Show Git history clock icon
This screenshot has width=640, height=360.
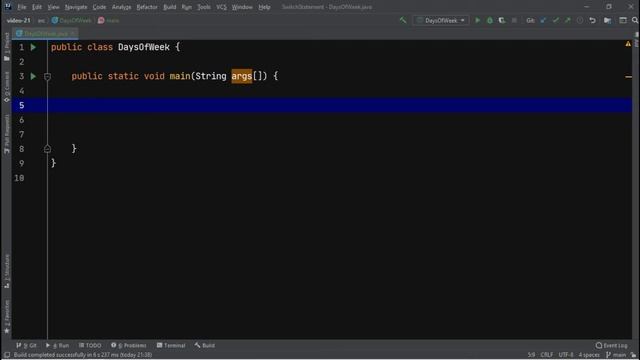580,20
